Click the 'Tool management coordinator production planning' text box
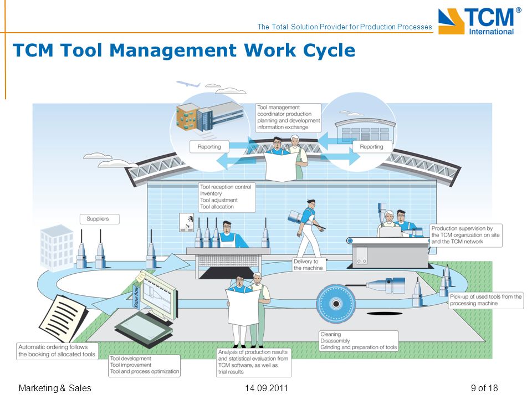Screen dimensions: 532x399 coord(288,117)
